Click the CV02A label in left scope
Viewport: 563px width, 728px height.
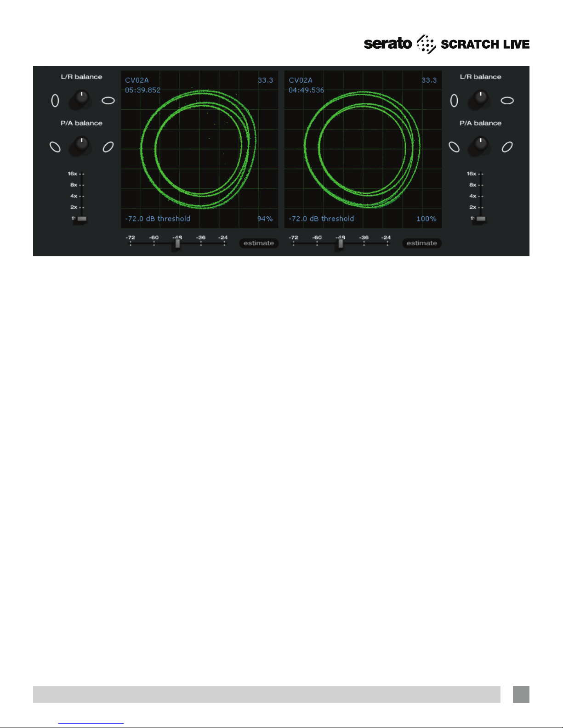(x=137, y=80)
